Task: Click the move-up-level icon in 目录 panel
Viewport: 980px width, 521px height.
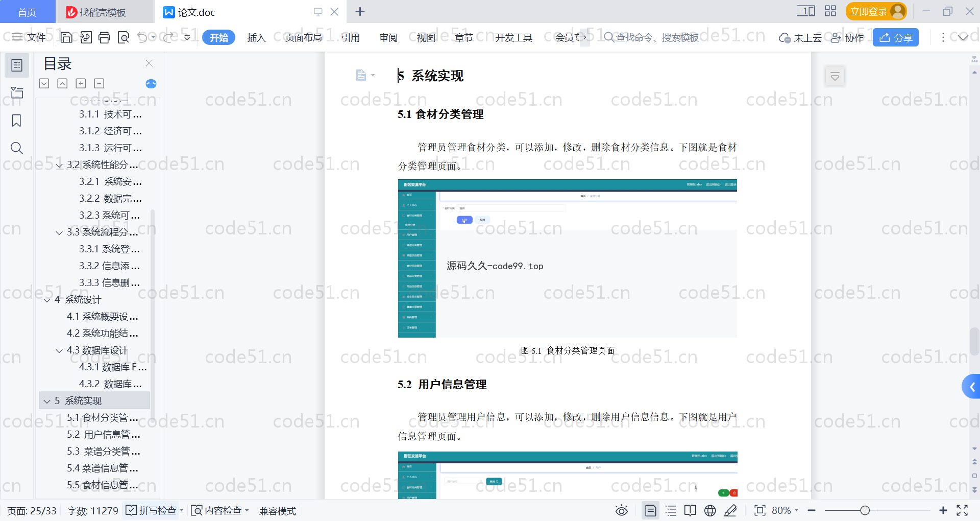Action: click(x=62, y=83)
